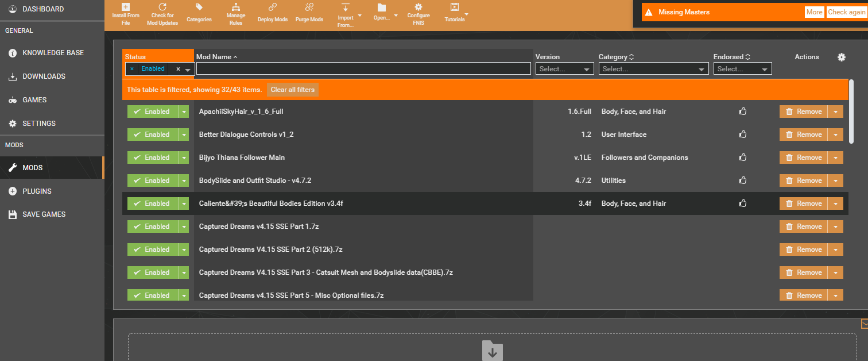Toggle Enabled for BodySlide and Outfit Studio
The image size is (868, 361).
153,180
